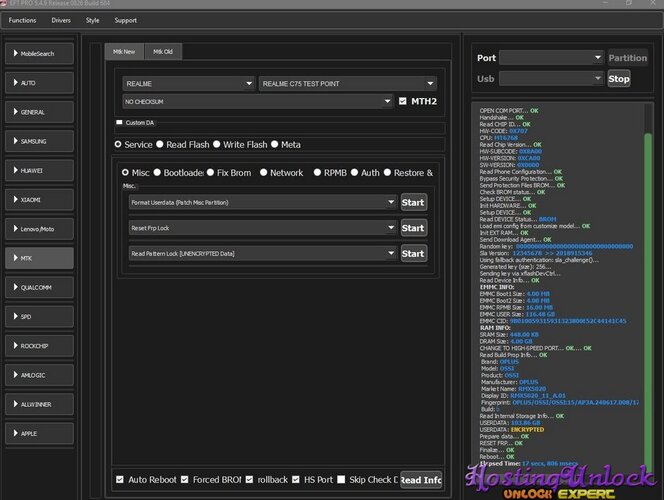Enable the Skip Check checkbox

click(x=341, y=479)
